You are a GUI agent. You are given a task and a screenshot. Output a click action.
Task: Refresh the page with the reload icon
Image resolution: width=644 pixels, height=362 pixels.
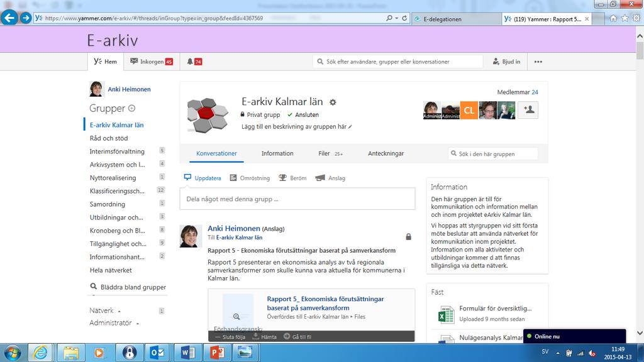(404, 18)
